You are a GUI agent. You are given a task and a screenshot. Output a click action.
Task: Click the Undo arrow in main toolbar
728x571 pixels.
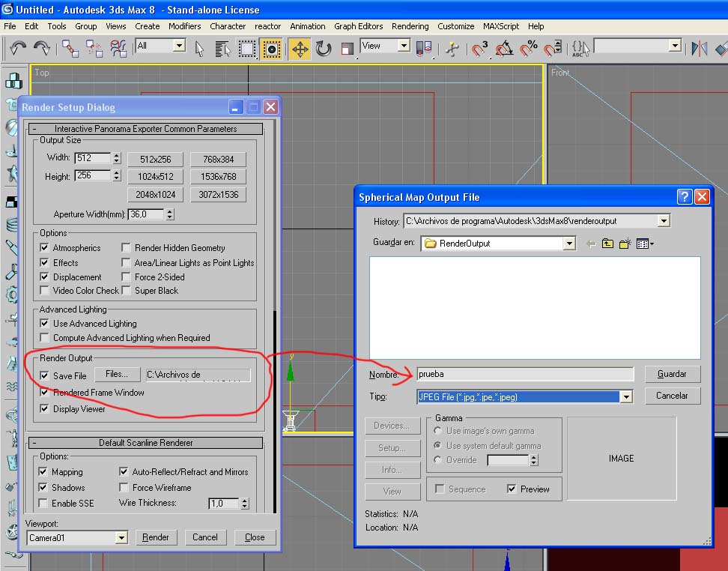click(x=18, y=48)
